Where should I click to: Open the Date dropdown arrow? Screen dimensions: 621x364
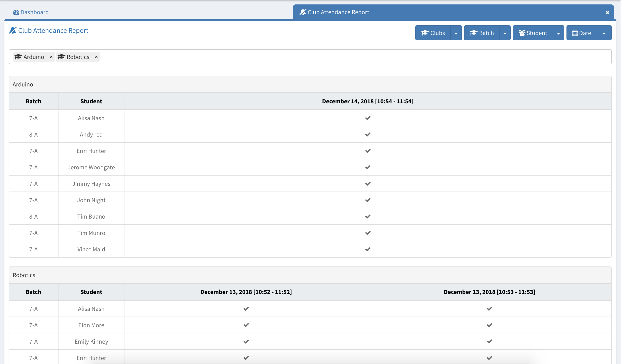[604, 33]
